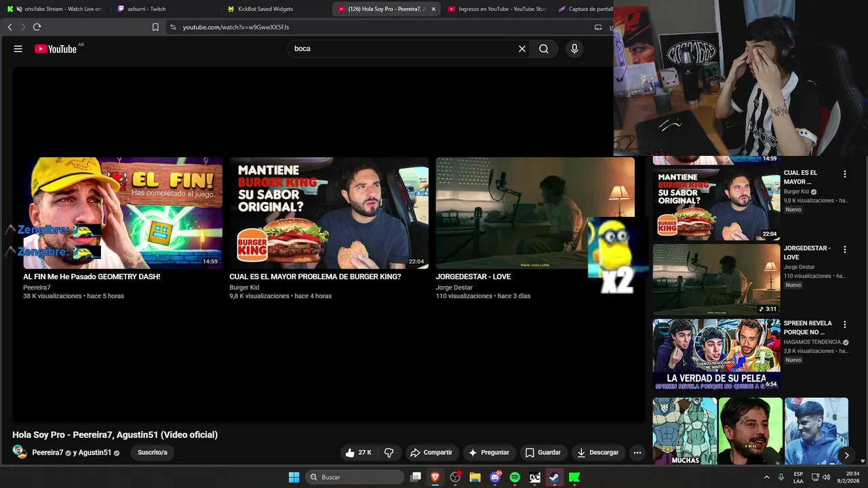Open the Jorge Destar channel under the LOVE end-screen card
This screenshot has width=868, height=488.
(454, 287)
